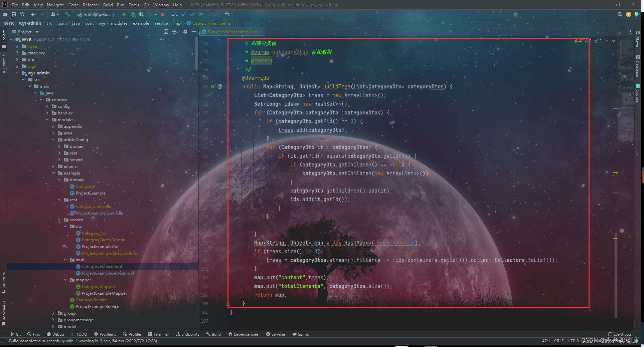Expand the groupmessage folder node
Viewport: 644px width, 347px height.
[x=53, y=320]
